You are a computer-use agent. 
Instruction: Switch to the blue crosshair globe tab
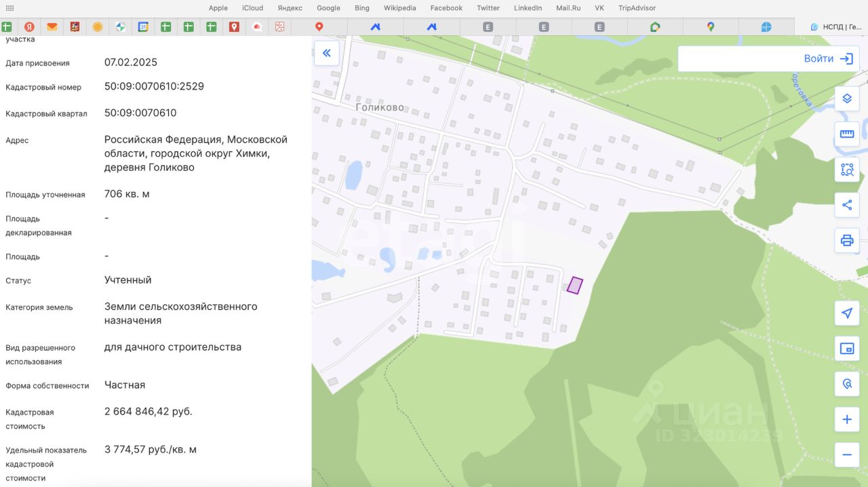coord(766,27)
